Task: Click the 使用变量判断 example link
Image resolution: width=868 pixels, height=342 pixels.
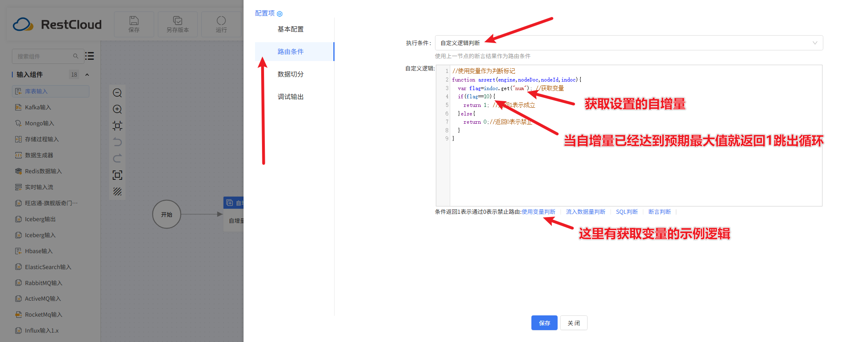Action: point(538,212)
